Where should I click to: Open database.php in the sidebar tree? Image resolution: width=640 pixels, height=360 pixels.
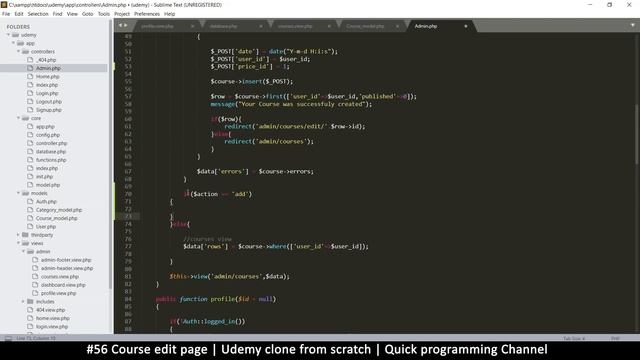pyautogui.click(x=51, y=151)
